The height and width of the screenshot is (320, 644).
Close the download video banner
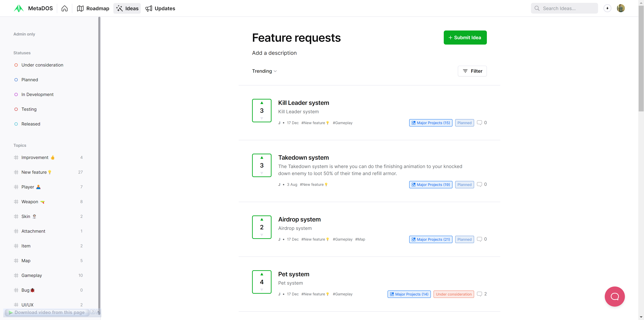tap(98, 312)
